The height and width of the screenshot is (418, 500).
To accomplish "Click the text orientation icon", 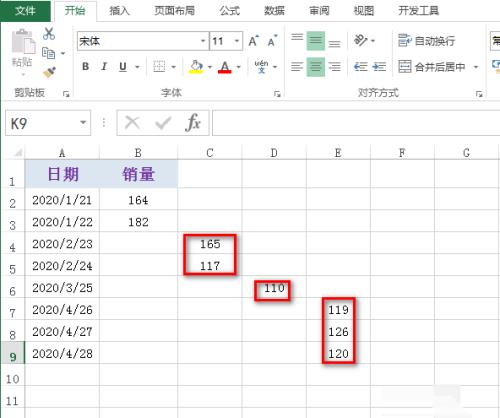I will [x=361, y=41].
